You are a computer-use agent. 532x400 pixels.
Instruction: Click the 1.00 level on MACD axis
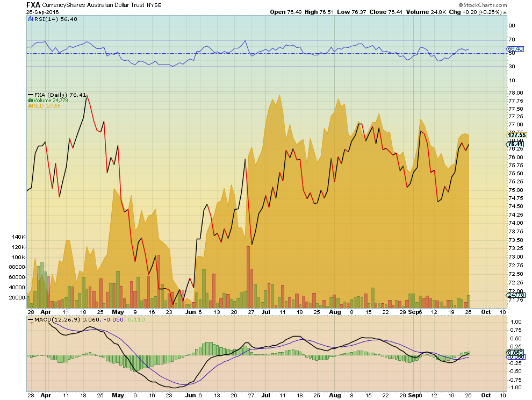coord(516,322)
